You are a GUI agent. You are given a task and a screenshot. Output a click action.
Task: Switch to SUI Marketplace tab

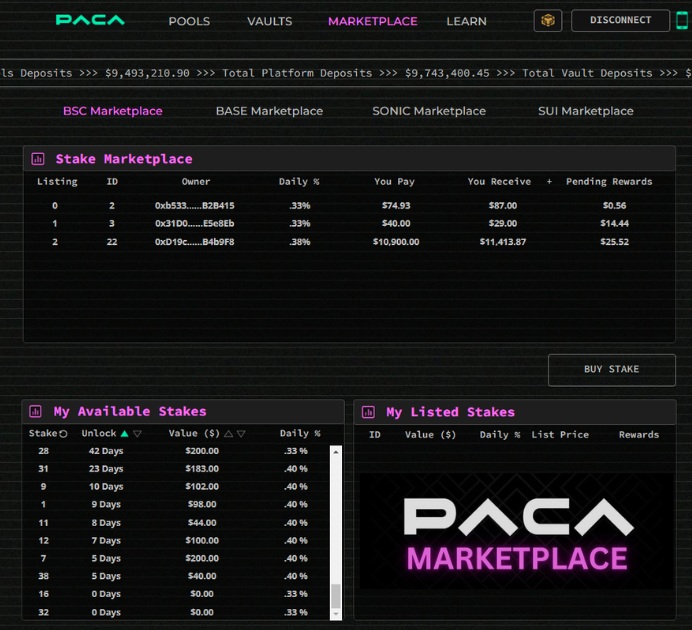pos(585,111)
